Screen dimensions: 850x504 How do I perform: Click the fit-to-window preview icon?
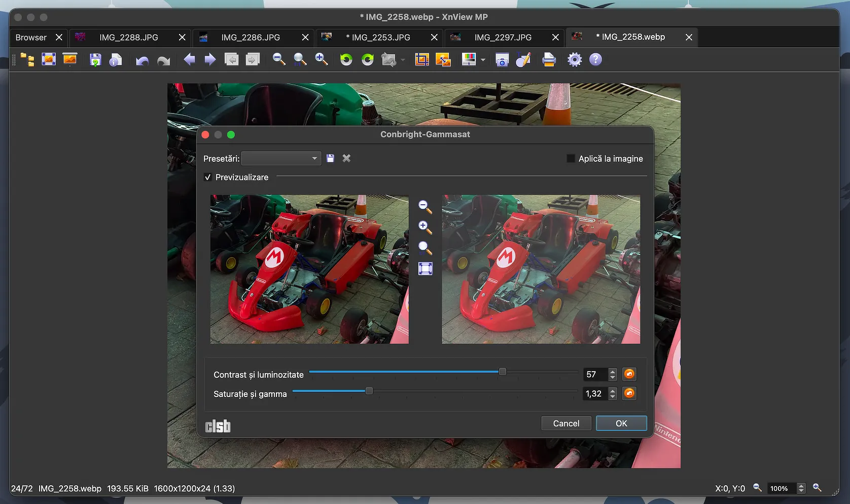pyautogui.click(x=425, y=269)
